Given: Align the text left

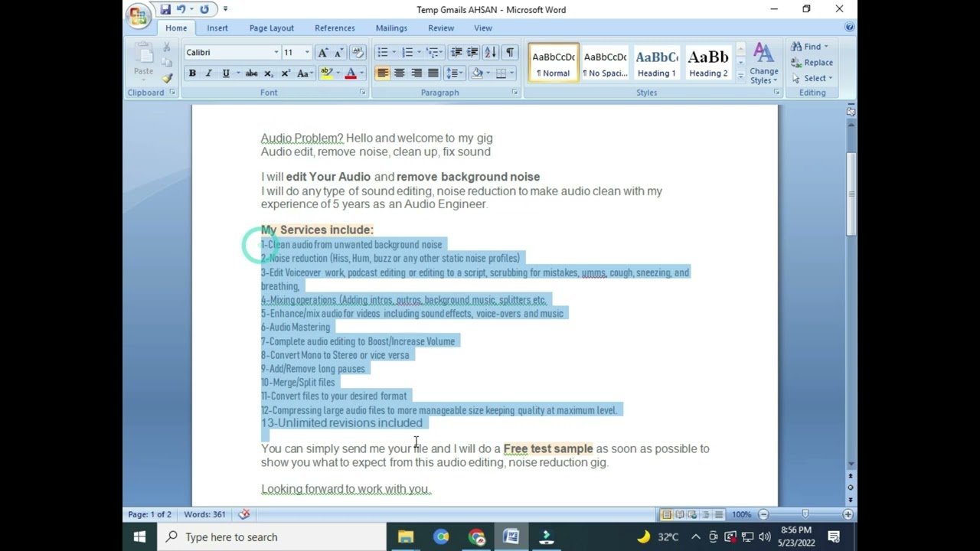Looking at the screenshot, I should (382, 73).
